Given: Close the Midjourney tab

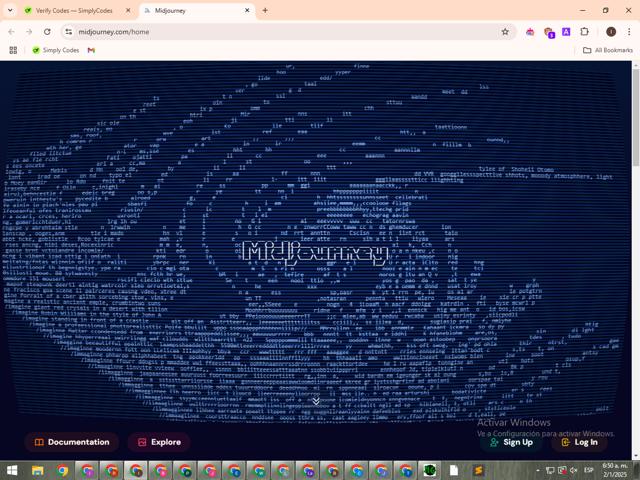Looking at the screenshot, I should 247,11.
